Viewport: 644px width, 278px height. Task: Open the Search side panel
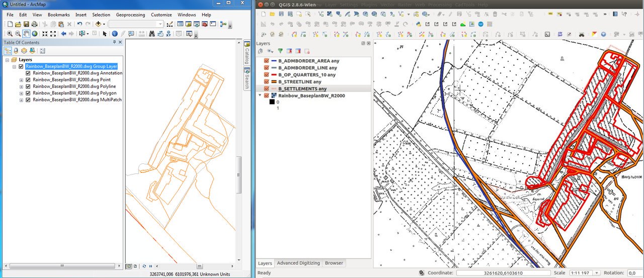[247, 80]
